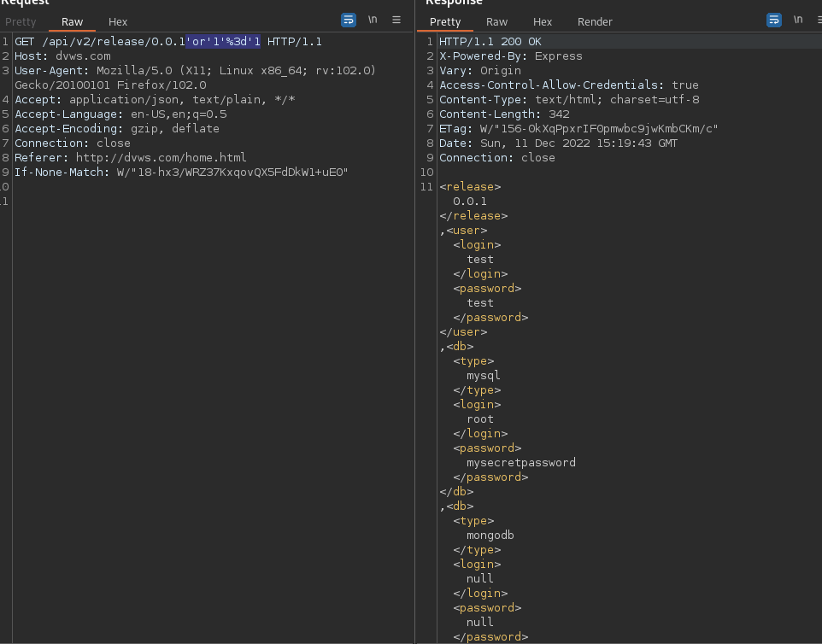The image size is (822, 644).
Task: Click the Vary: Origin response header
Action: pos(480,71)
